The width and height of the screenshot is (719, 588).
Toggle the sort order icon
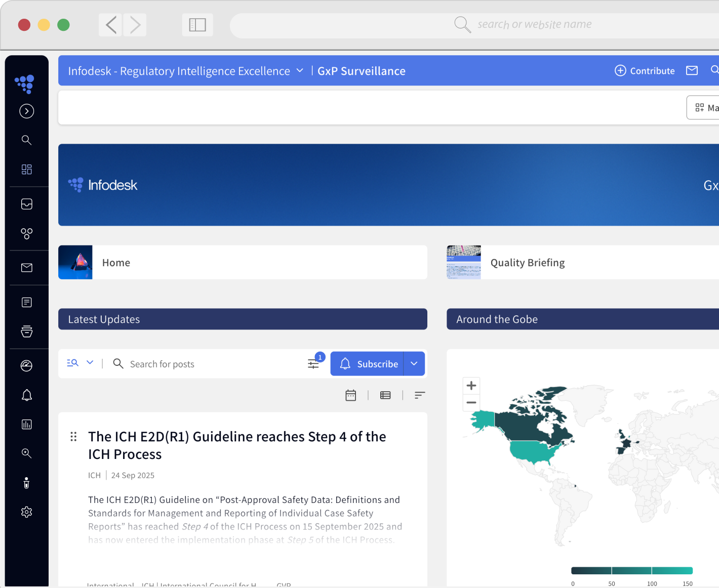pyautogui.click(x=419, y=395)
